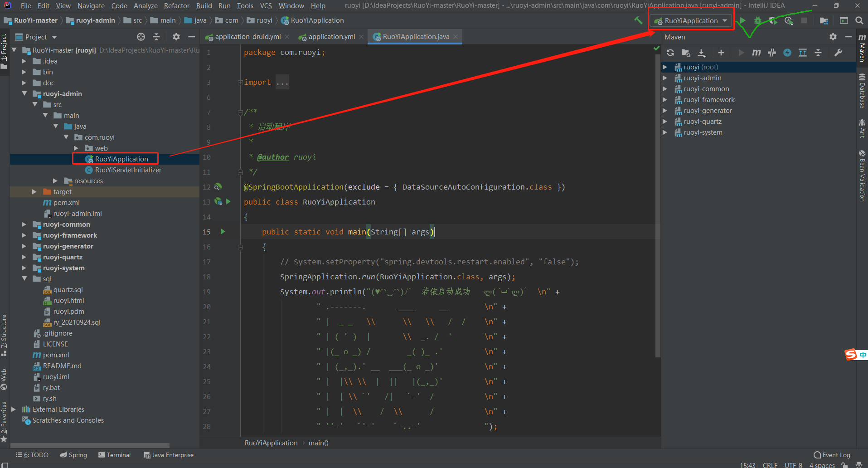Download Maven sources and documentation
Screen dimensions: 868x468
pyautogui.click(x=702, y=53)
